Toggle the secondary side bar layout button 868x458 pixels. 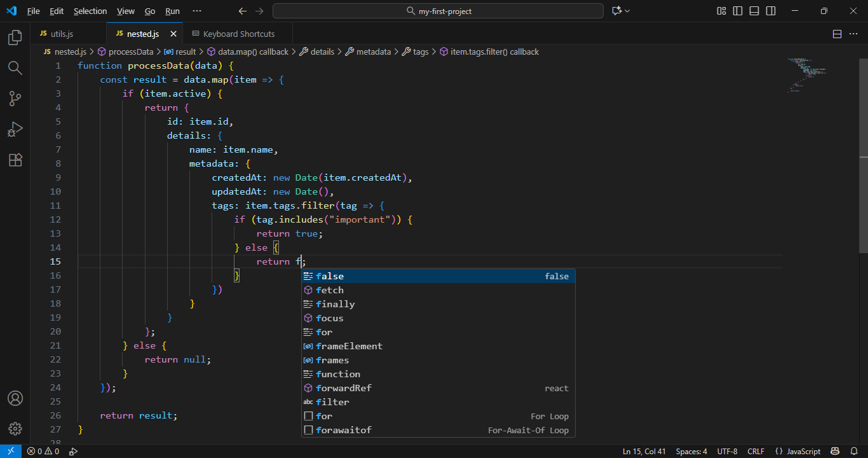click(771, 11)
